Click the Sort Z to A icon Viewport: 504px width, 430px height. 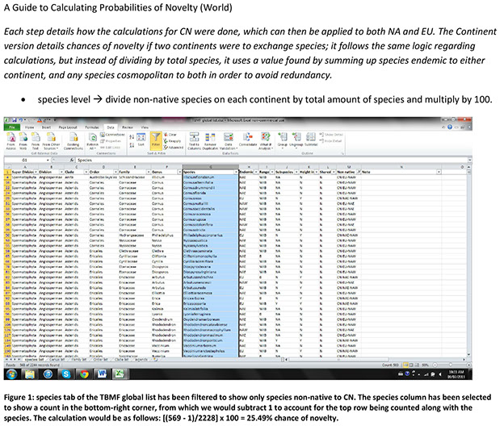132,145
